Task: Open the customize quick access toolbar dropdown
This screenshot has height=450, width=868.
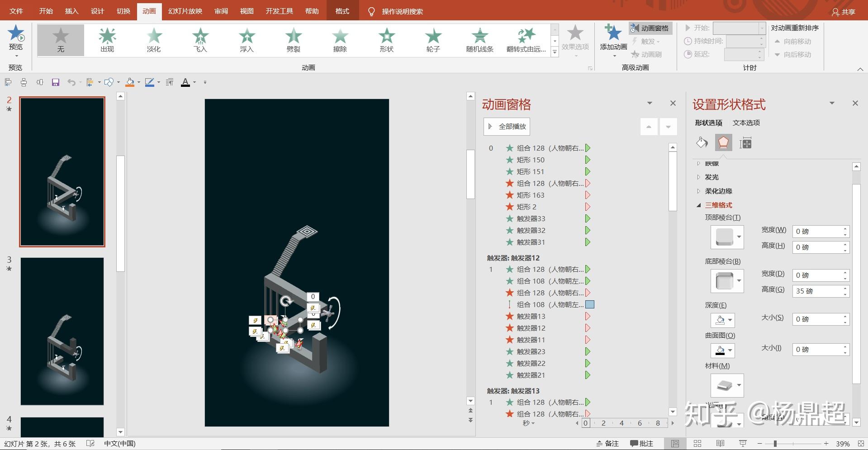Action: 205,82
